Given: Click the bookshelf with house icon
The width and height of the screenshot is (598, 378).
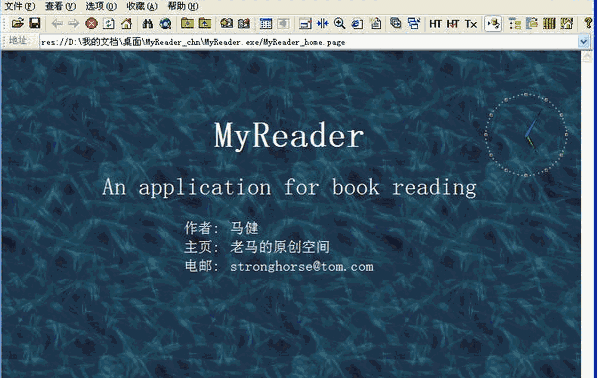Looking at the screenshot, I should (567, 24).
